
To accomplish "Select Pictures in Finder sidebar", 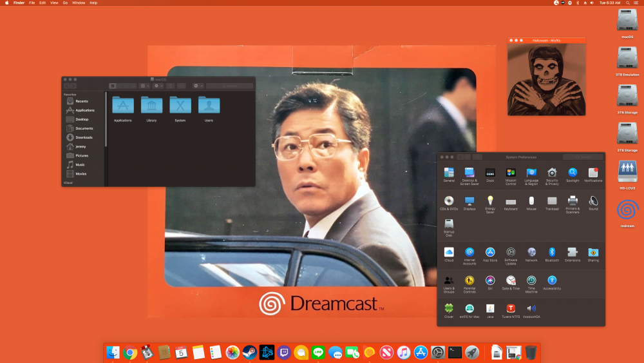I will 82,155.
